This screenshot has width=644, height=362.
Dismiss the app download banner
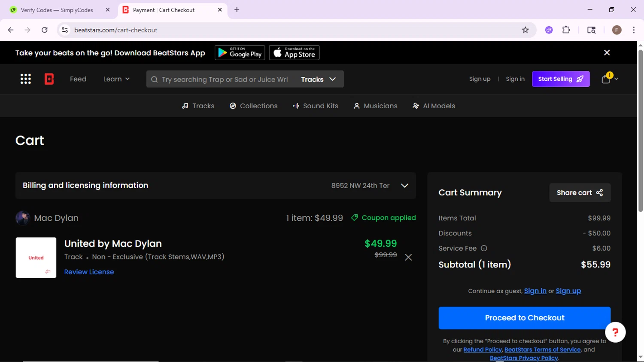tap(607, 52)
